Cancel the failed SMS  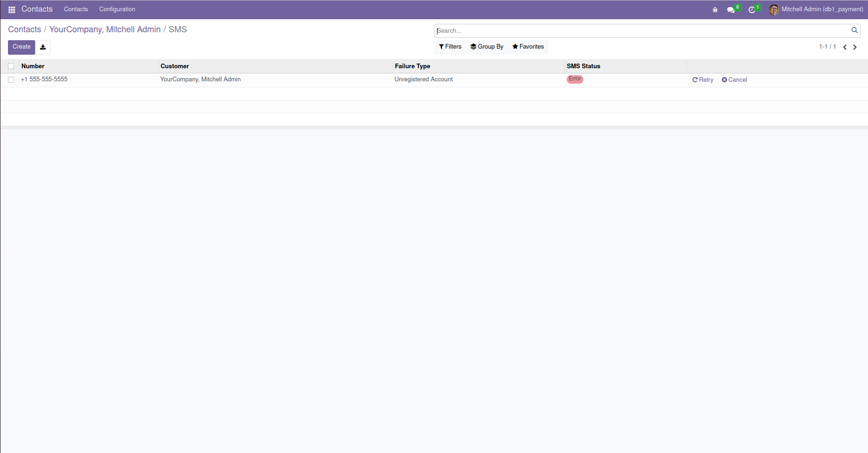click(x=734, y=80)
